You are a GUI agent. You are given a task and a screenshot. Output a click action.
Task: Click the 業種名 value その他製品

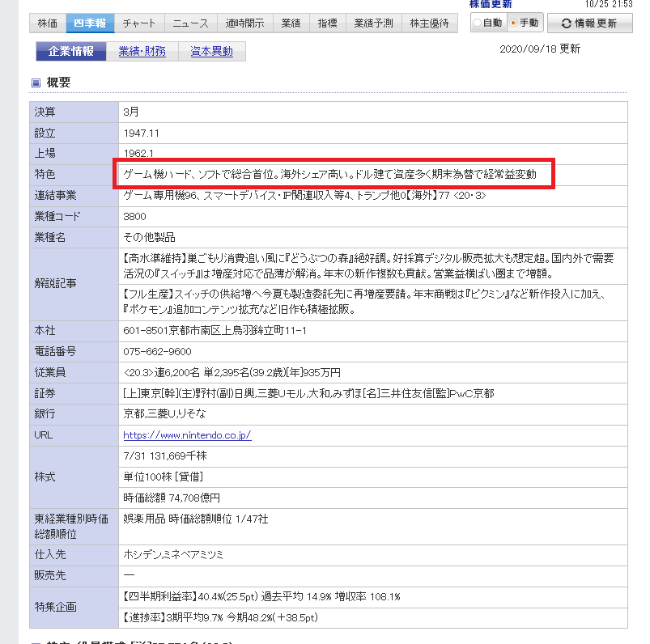pos(149,238)
